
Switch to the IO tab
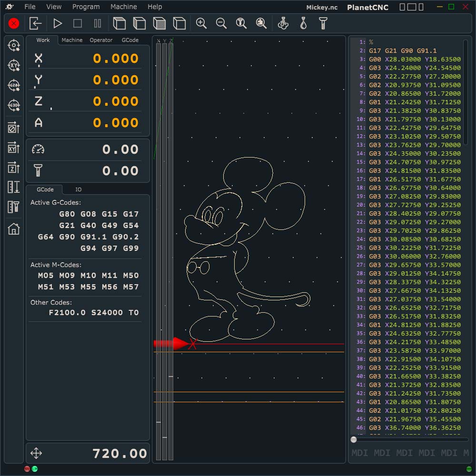click(78, 189)
